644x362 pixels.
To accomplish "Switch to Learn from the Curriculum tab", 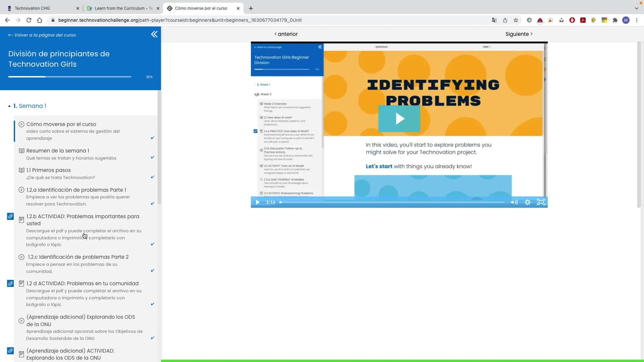I will (123, 8).
